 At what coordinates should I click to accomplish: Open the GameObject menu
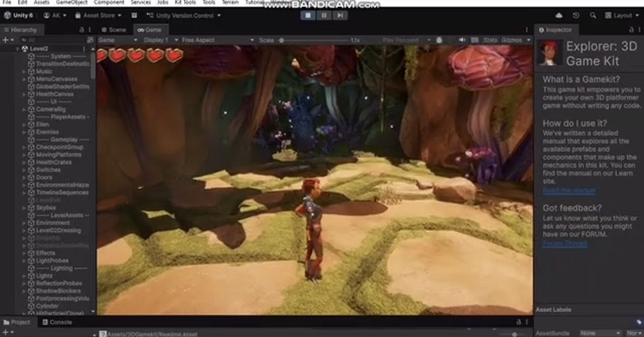(71, 3)
